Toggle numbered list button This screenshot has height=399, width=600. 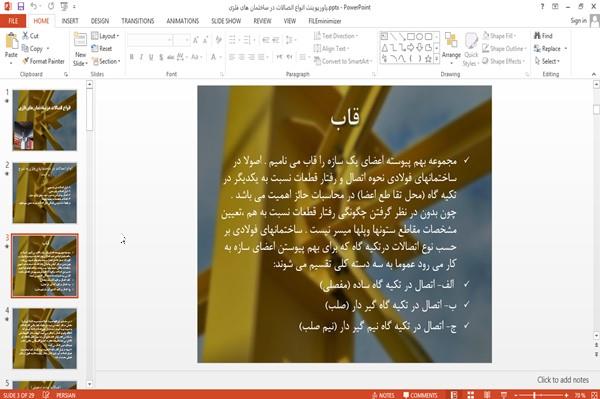point(247,40)
